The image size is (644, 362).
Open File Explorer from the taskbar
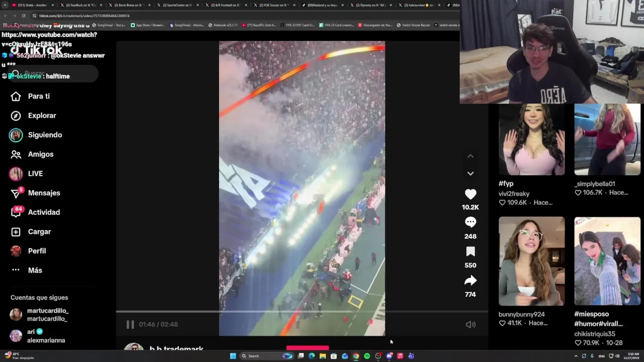(323, 356)
